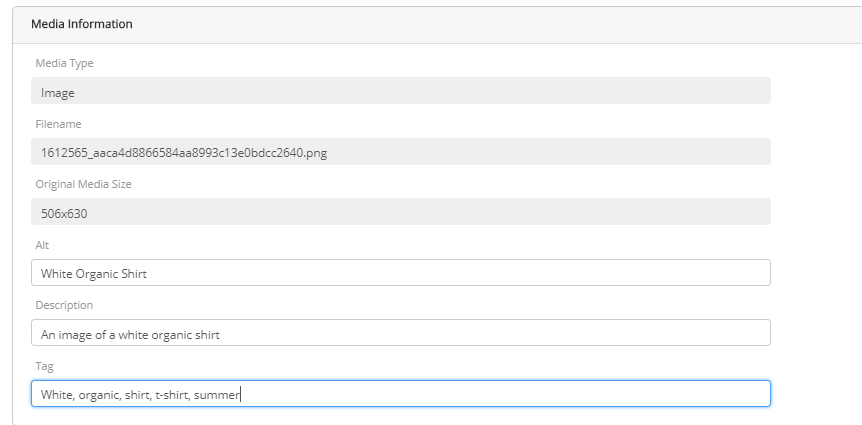Screen dimensions: 862x425
Task: Click the word "Organic" in Alt field
Action: [x=98, y=273]
